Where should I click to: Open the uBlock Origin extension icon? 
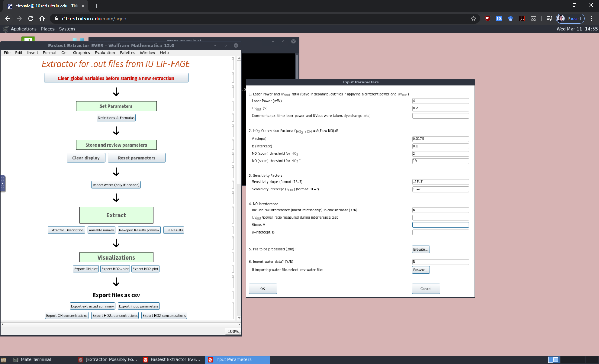tap(487, 19)
